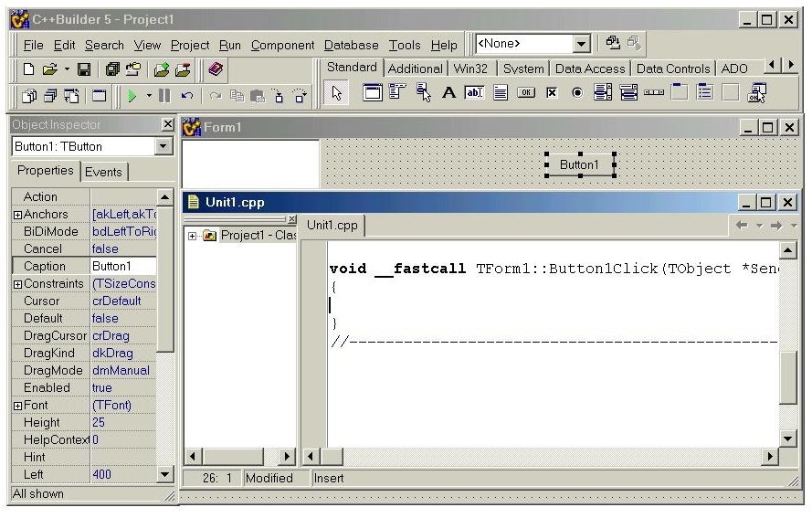Open the dropdown arrow beside Open icon
The image size is (812, 518).
(67, 69)
